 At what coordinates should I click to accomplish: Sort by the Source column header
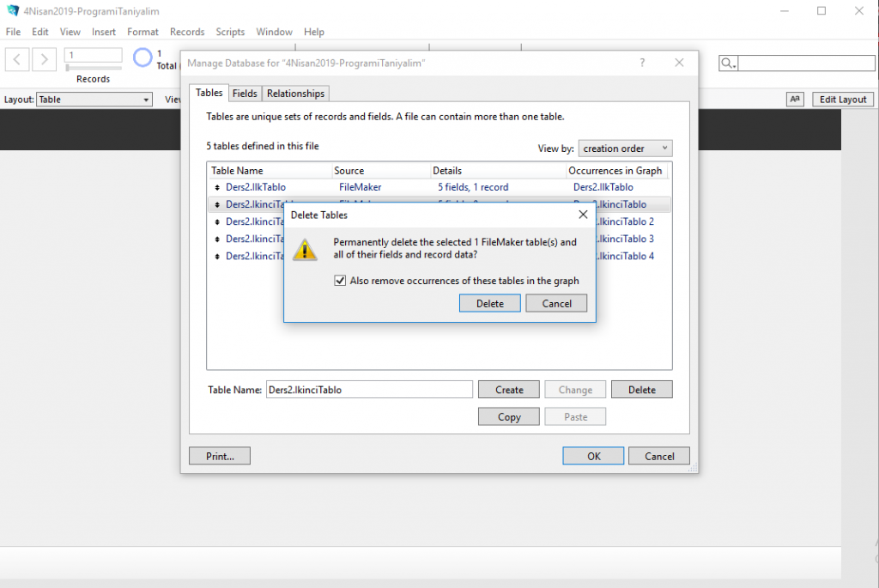[x=380, y=171]
